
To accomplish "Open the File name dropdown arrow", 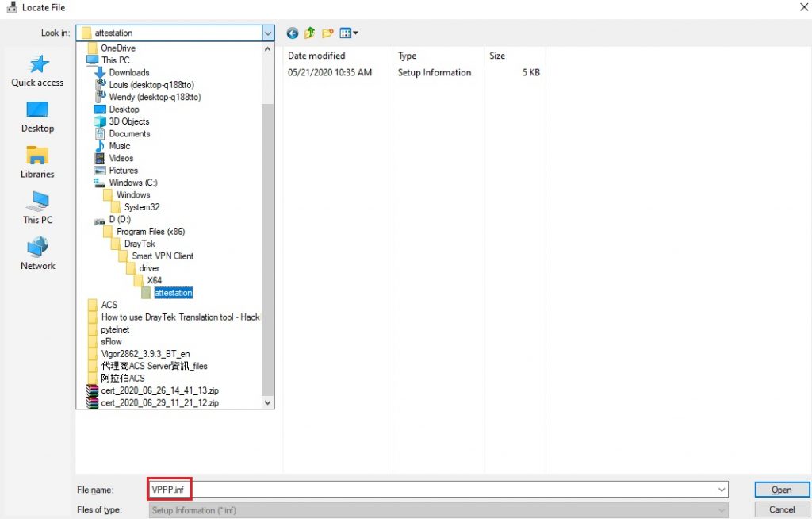I will [721, 490].
